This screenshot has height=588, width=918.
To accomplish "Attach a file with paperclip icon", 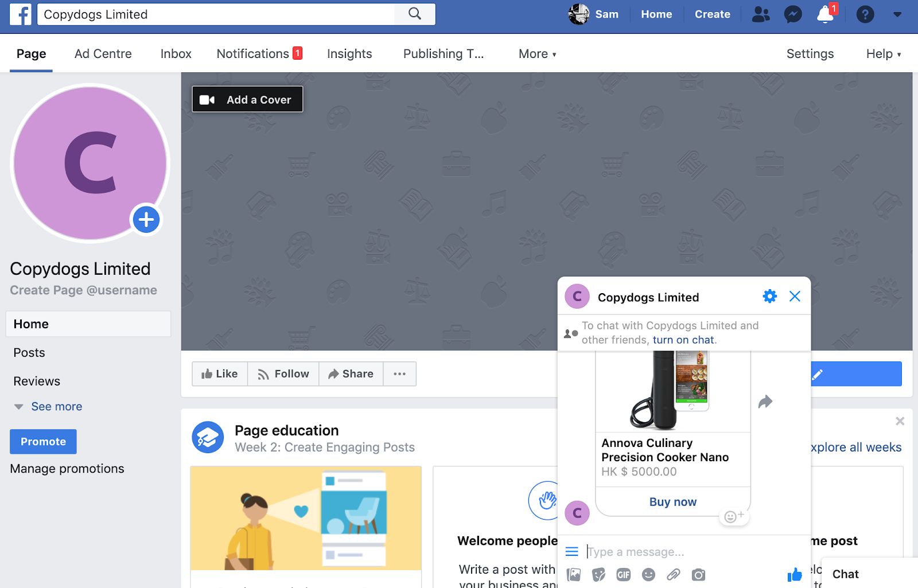I will coord(674,575).
